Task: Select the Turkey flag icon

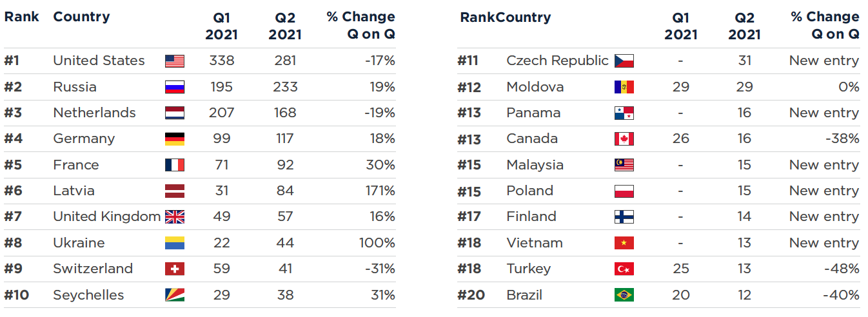Action: (x=624, y=269)
